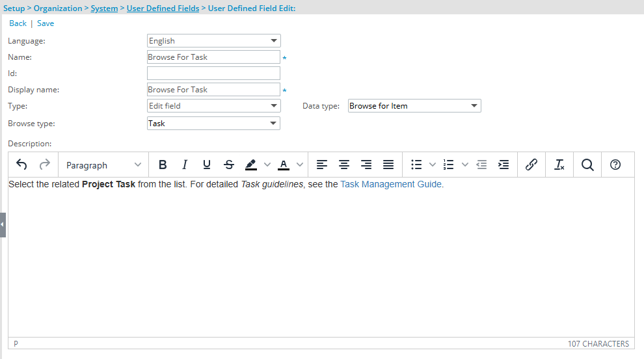Viewport: 644px width, 359px height.
Task: Go to User Defined Fields breadcrumb
Action: click(x=163, y=8)
